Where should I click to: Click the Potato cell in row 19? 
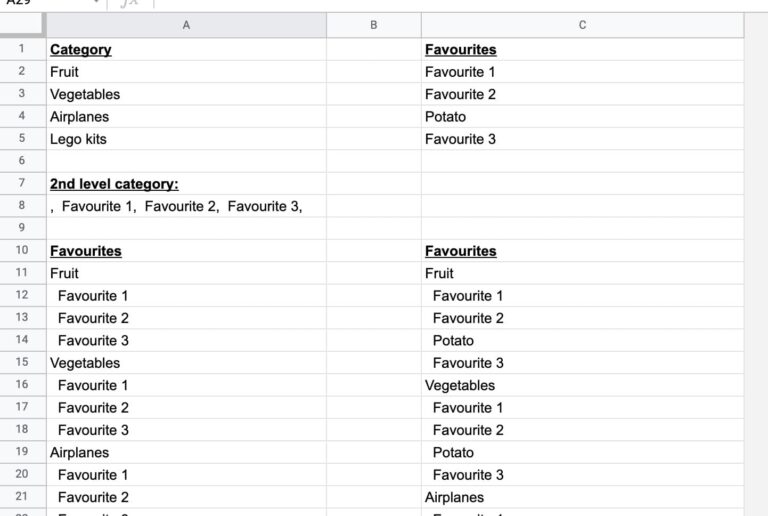453,452
